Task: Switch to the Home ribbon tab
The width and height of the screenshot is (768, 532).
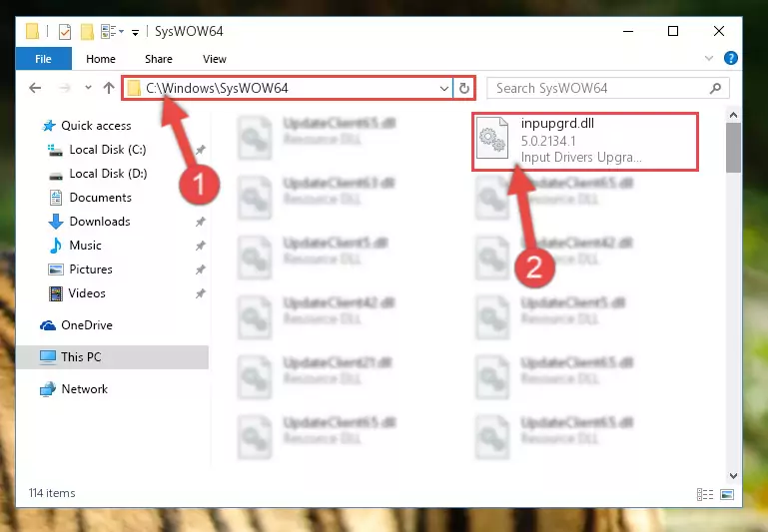Action: coord(101,59)
